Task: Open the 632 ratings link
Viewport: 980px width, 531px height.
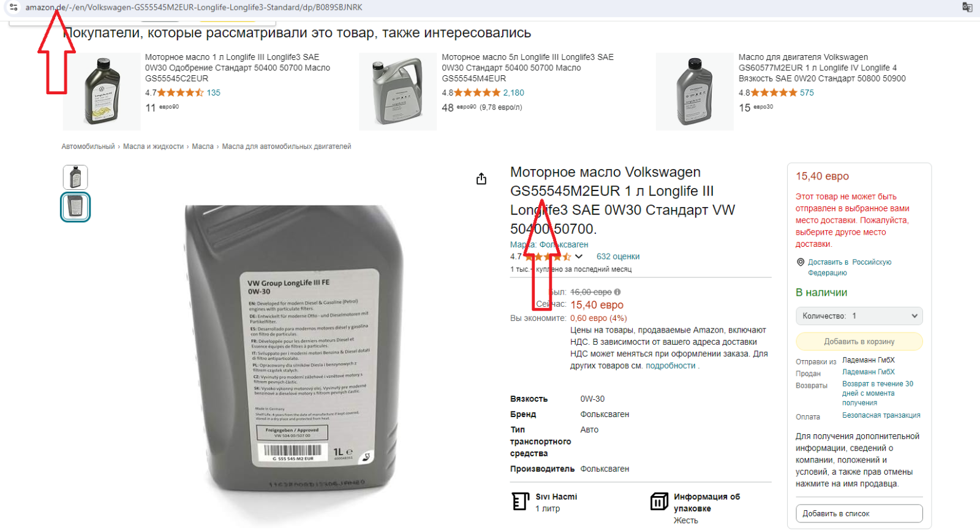Action: point(618,257)
